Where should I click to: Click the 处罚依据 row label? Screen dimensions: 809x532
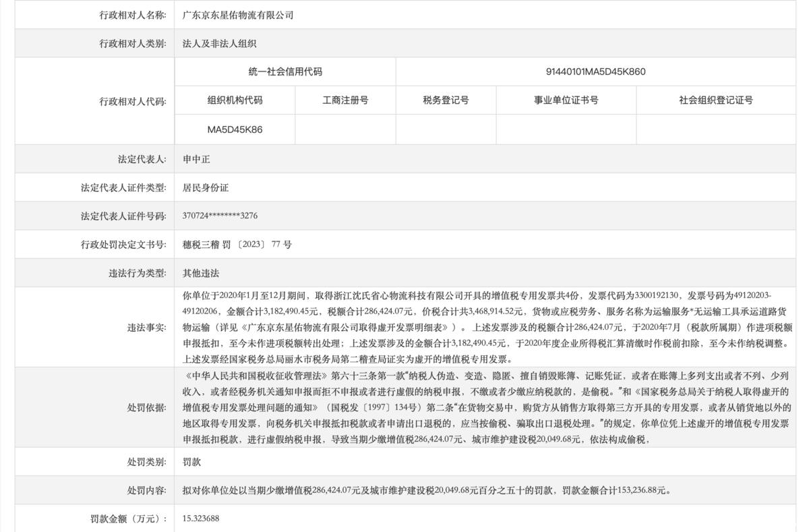tap(147, 408)
